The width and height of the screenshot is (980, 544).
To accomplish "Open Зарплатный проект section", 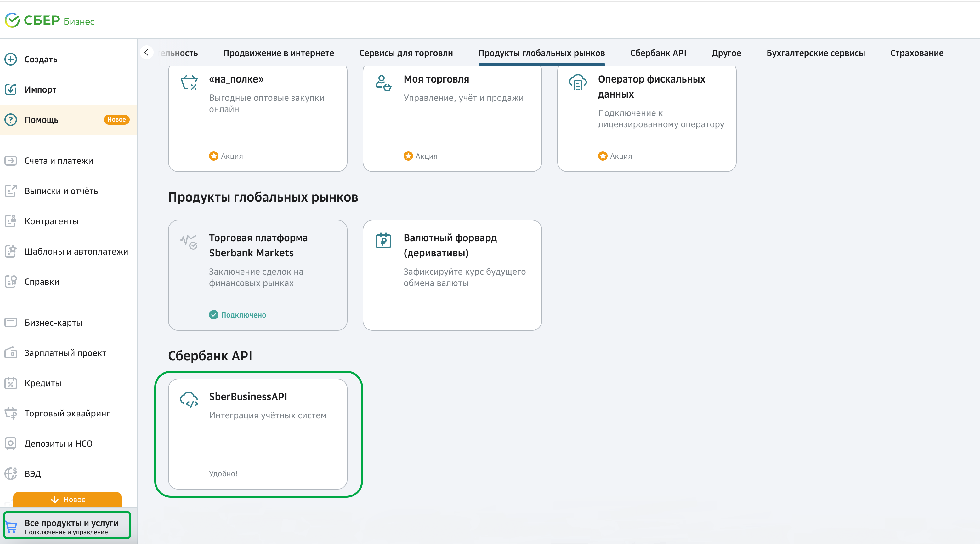I will point(69,353).
